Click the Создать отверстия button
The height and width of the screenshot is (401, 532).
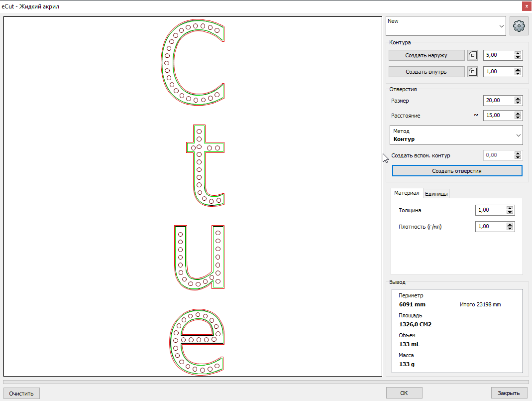457,171
